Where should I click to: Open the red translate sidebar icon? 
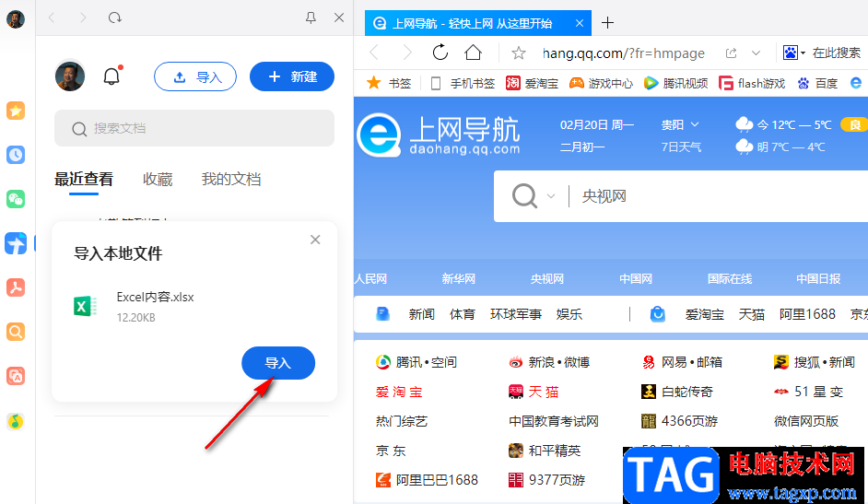16,376
